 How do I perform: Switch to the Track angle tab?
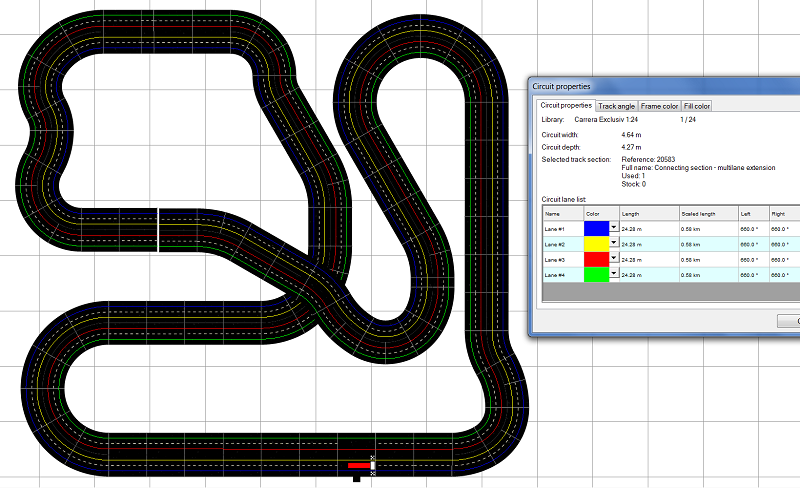pyautogui.click(x=616, y=106)
